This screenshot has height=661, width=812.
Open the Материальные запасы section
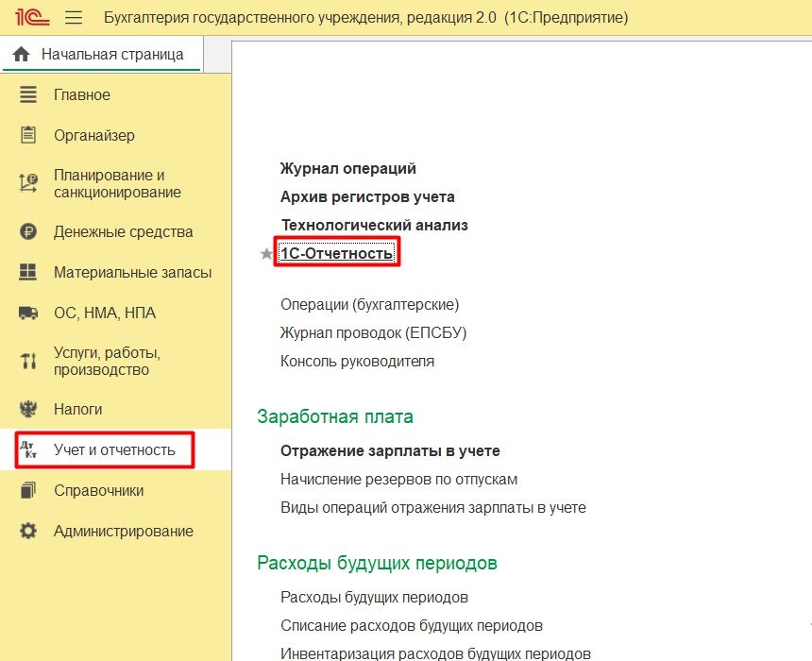(x=132, y=272)
